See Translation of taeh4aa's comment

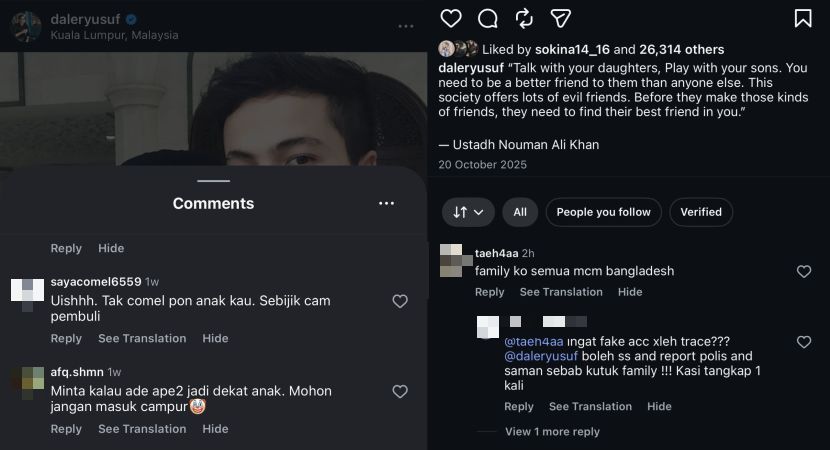[561, 292]
